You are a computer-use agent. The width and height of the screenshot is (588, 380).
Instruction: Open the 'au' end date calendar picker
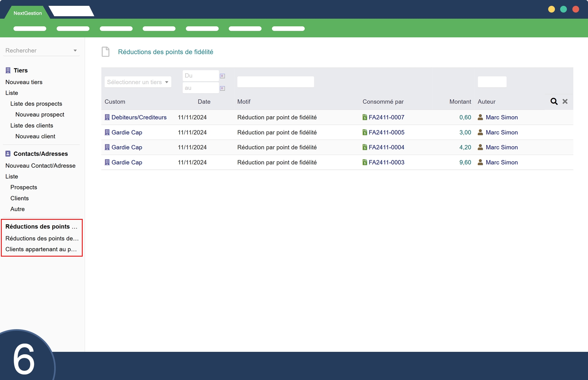click(x=222, y=88)
